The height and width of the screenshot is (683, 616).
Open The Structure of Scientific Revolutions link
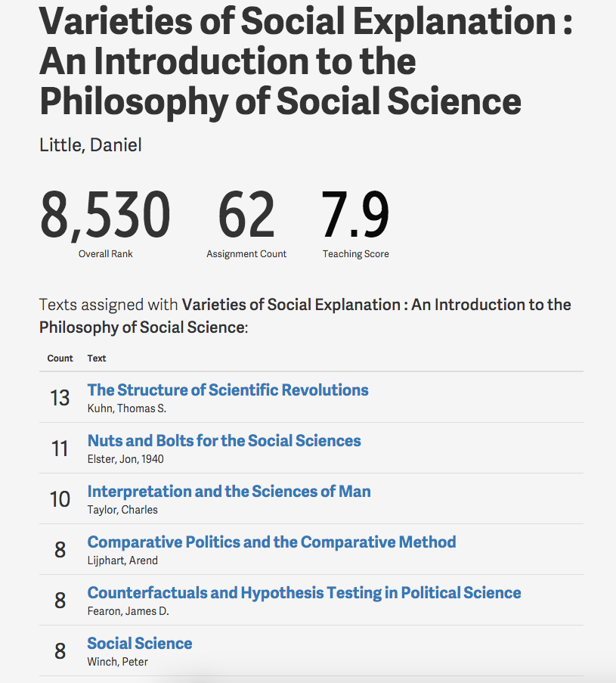[228, 390]
